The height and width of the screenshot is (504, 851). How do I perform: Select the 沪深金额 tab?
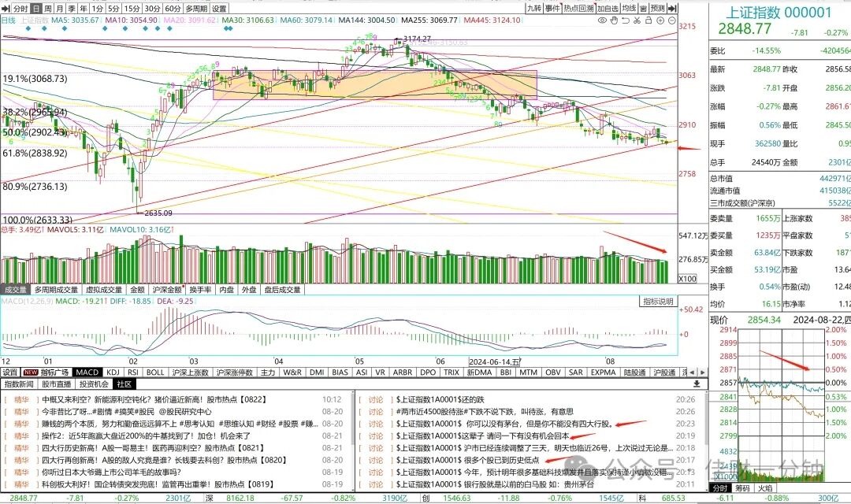167,290
